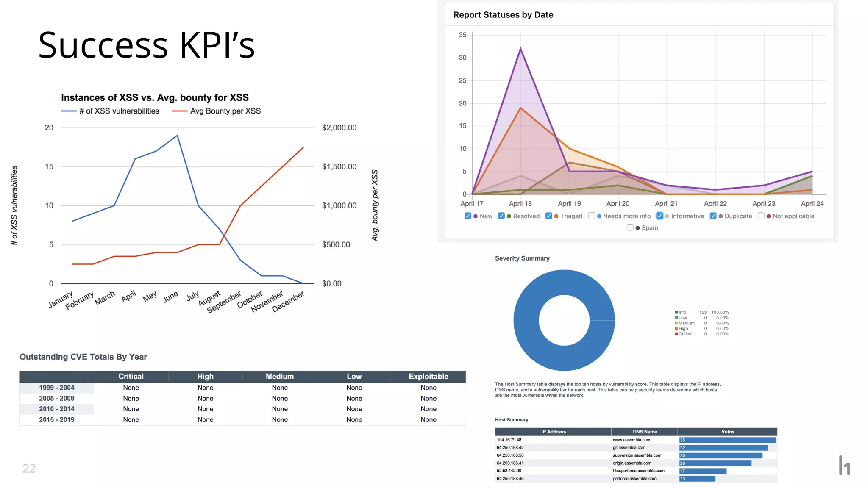
Task: Click the subversion.assembla.com DNS name
Action: tap(637, 455)
